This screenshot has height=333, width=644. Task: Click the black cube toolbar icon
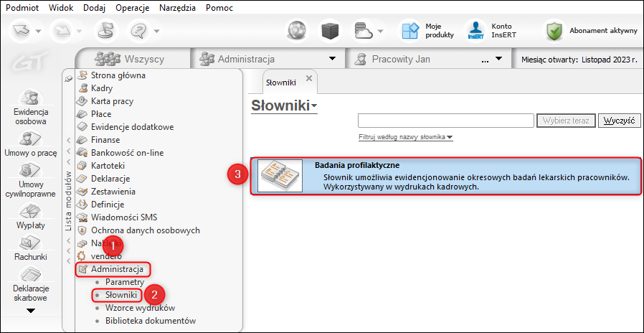[329, 30]
